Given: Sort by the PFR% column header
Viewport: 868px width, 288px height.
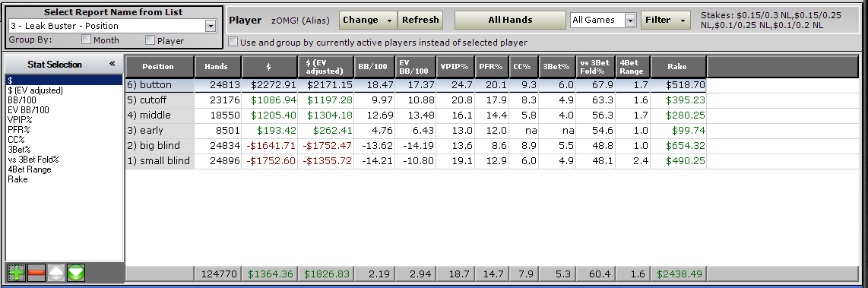Looking at the screenshot, I should [492, 66].
